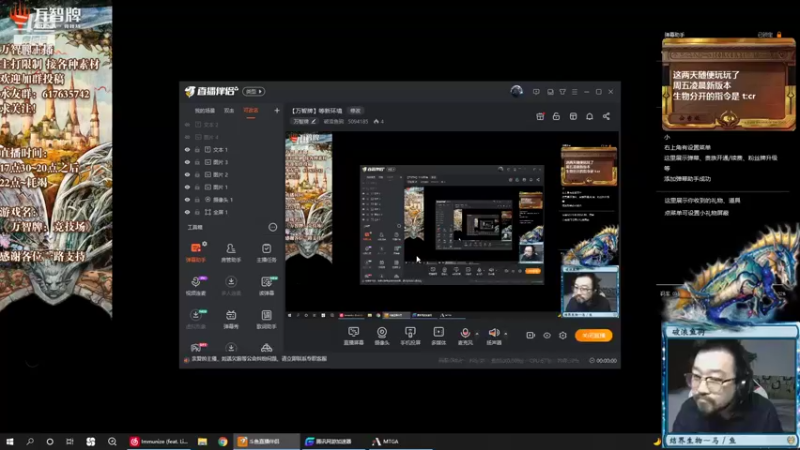Screen dimensions: 800x450
Task: Select the active orange scene tab
Action: tap(251, 111)
